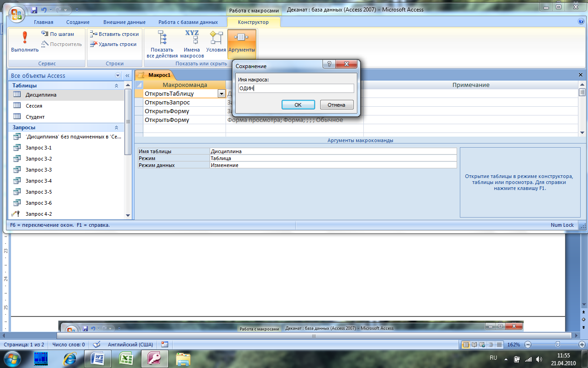This screenshot has height=368, width=588.
Task: Click the Режим данных value Изменение
Action: pos(333,165)
